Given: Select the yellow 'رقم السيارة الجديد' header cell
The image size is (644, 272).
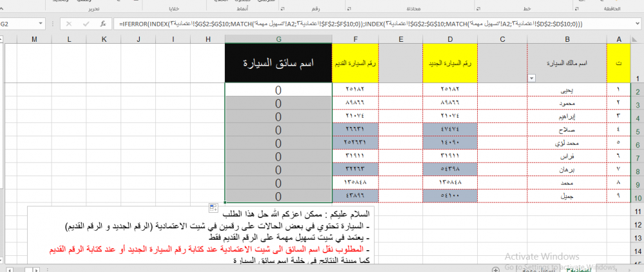Looking at the screenshot, I should coord(451,63).
